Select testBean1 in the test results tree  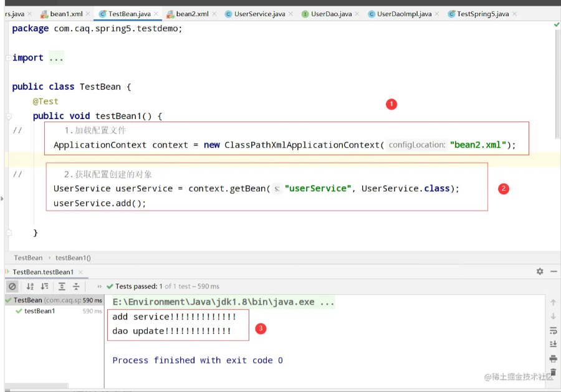[x=39, y=311]
